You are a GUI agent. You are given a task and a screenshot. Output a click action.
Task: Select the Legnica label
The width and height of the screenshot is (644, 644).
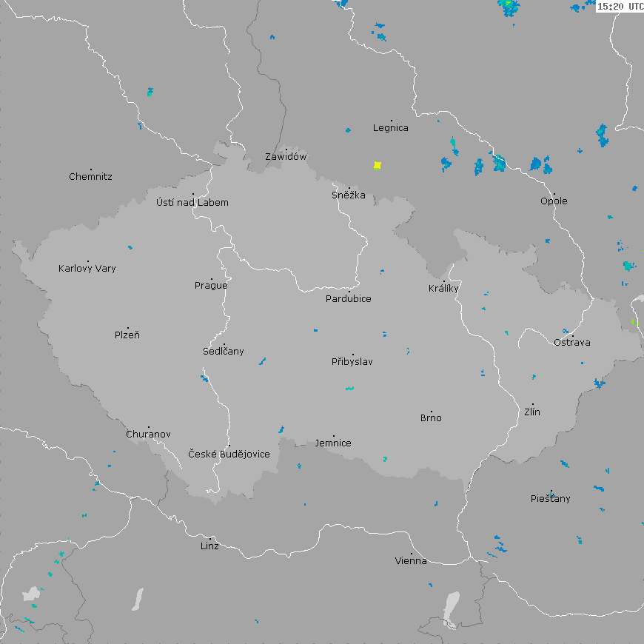coord(391,128)
